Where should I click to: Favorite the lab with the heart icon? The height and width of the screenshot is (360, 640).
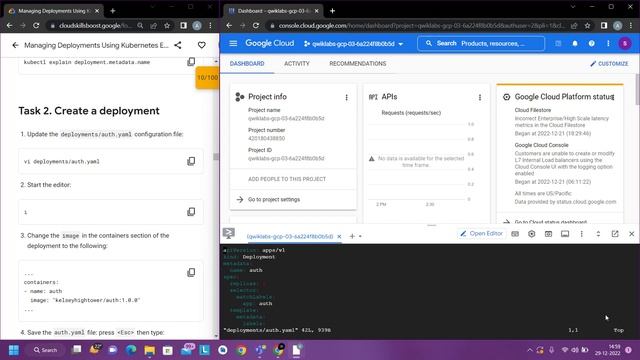pos(202,45)
